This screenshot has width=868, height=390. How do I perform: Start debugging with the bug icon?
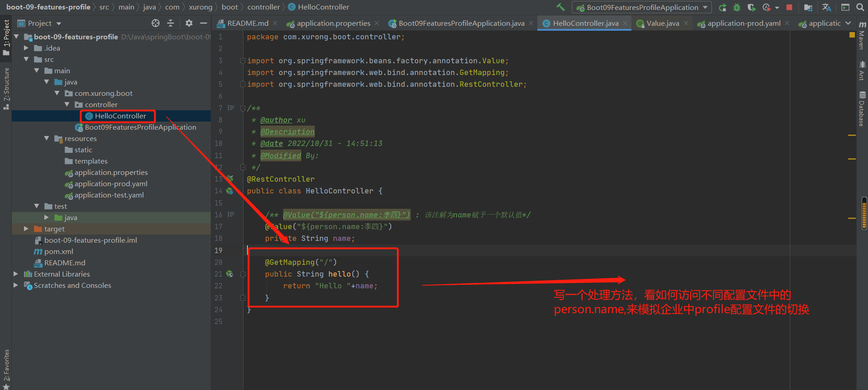pyautogui.click(x=737, y=7)
